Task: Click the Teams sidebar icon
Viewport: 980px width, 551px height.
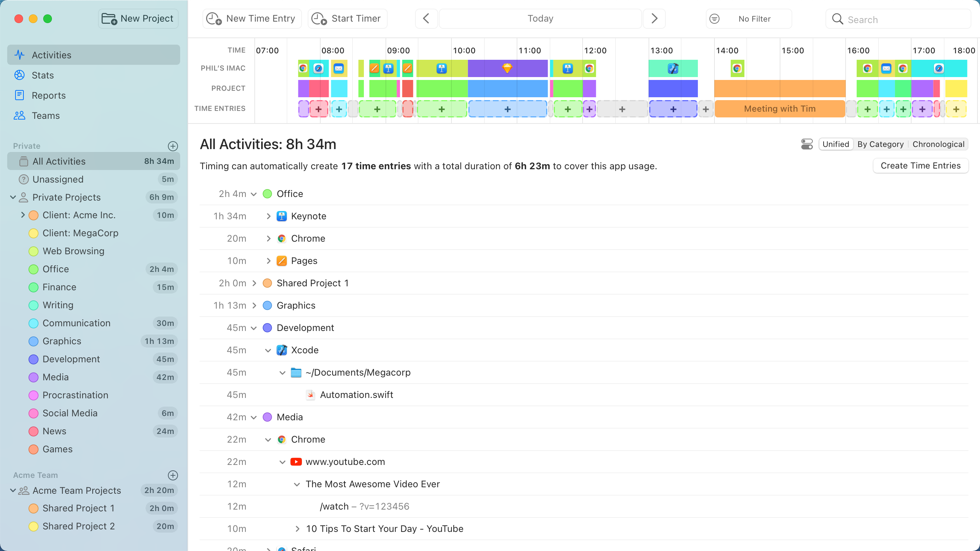Action: click(x=19, y=115)
